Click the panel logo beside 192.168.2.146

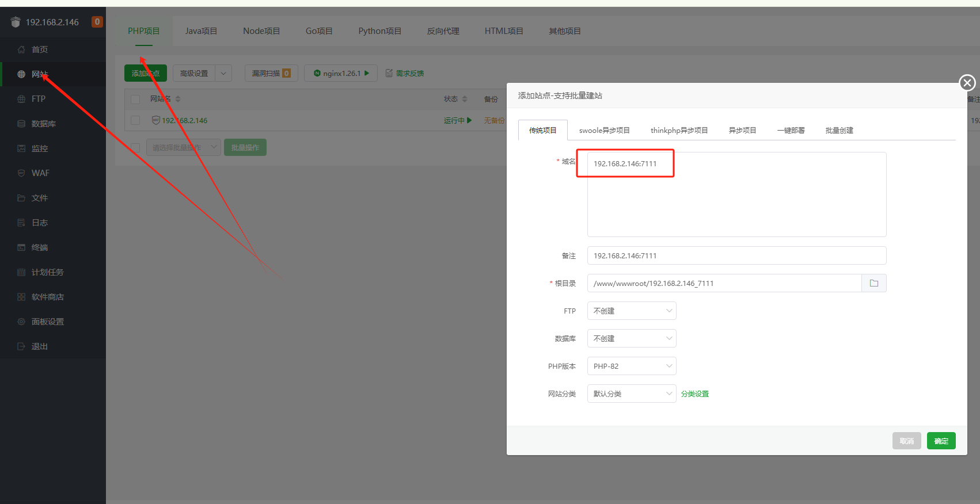(16, 22)
